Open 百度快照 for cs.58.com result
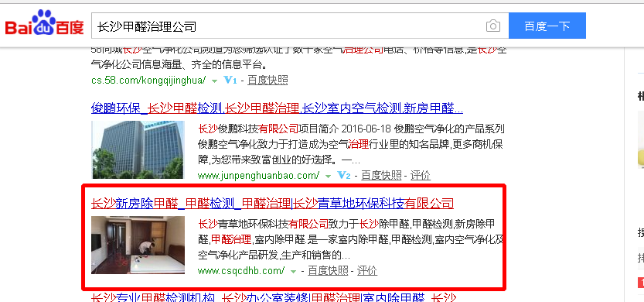Viewport: 644px width, 302px height. point(267,81)
